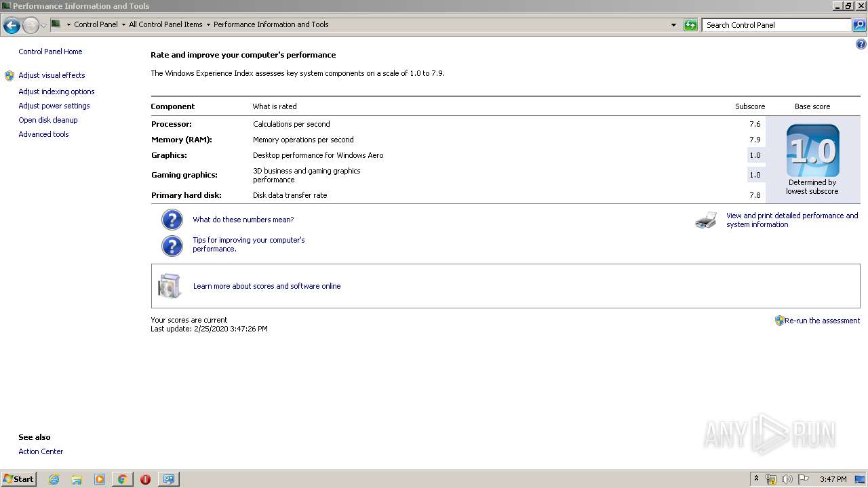Screen dimensions: 868x488
Task: Switch to Performance Information taskbar window
Action: (168, 479)
